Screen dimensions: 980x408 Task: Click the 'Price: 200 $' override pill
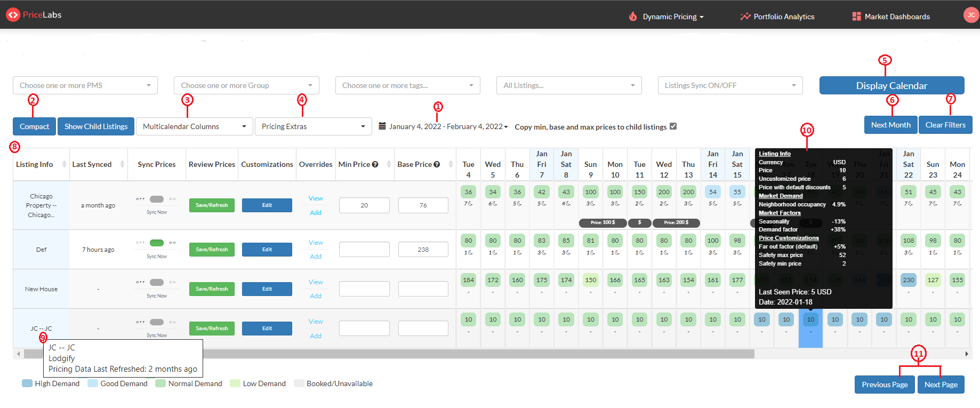(676, 222)
